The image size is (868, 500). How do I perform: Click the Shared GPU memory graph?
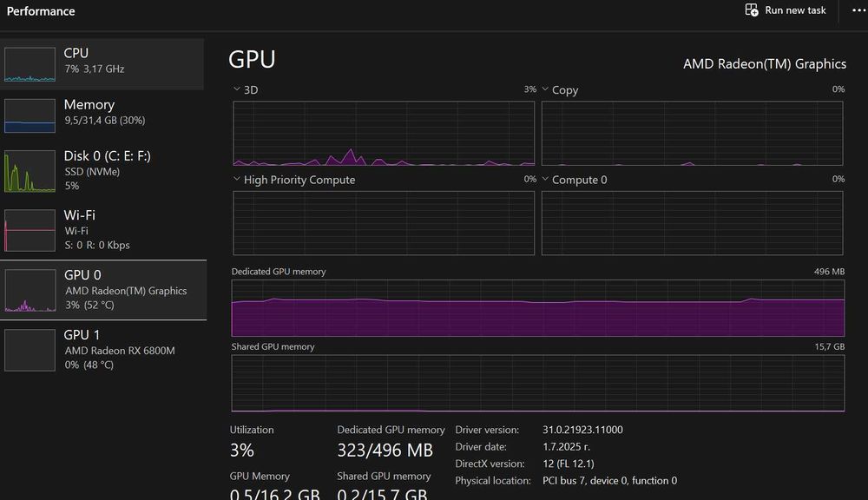(x=538, y=383)
